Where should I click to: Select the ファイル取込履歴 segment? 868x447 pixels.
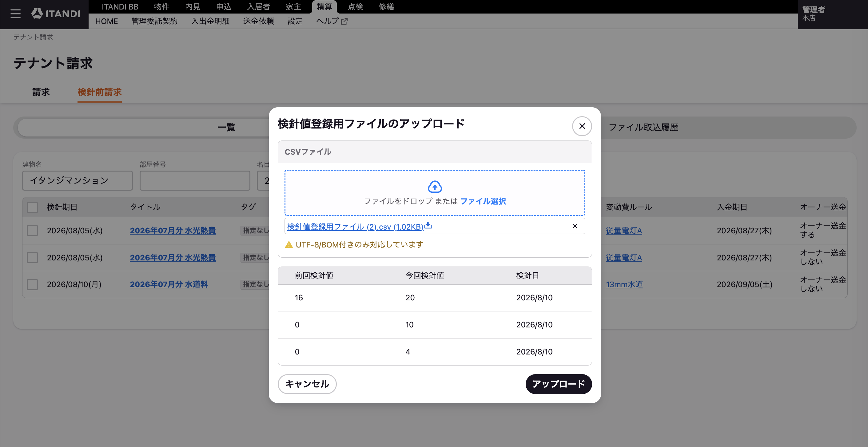pyautogui.click(x=643, y=127)
